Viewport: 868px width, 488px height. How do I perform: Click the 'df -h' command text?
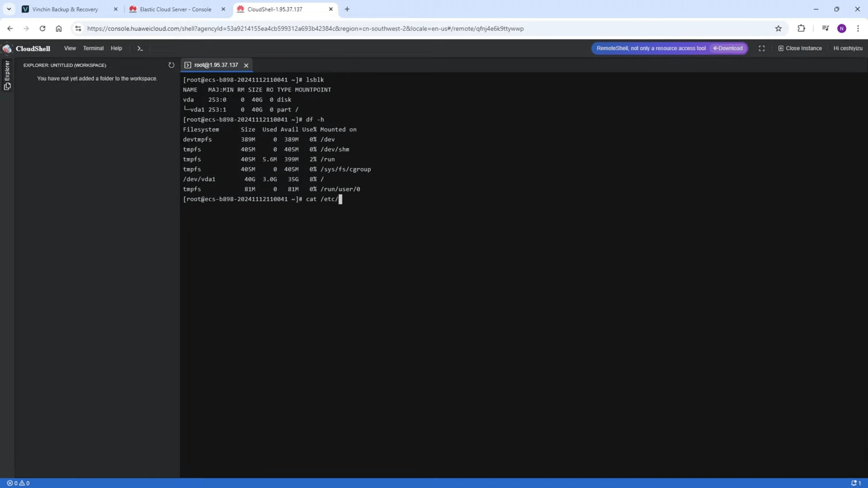click(315, 120)
